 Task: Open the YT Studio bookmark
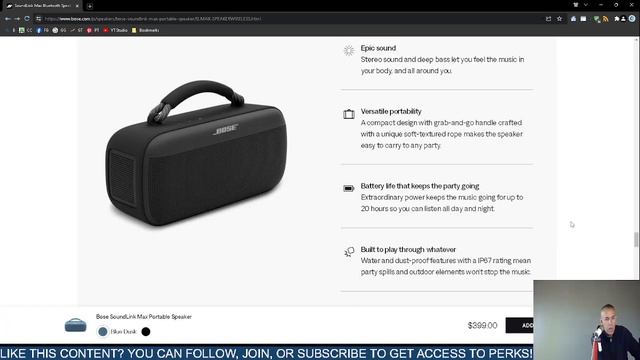coord(115,30)
